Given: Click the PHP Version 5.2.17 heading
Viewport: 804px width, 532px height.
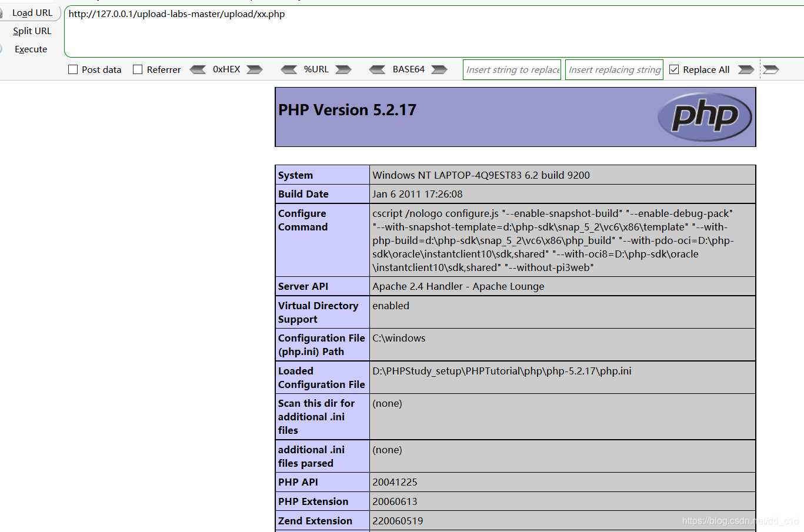Looking at the screenshot, I should (x=347, y=110).
